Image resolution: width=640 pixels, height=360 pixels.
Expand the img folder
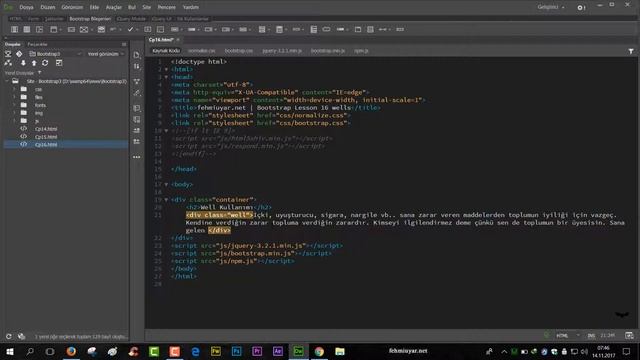tap(14, 113)
